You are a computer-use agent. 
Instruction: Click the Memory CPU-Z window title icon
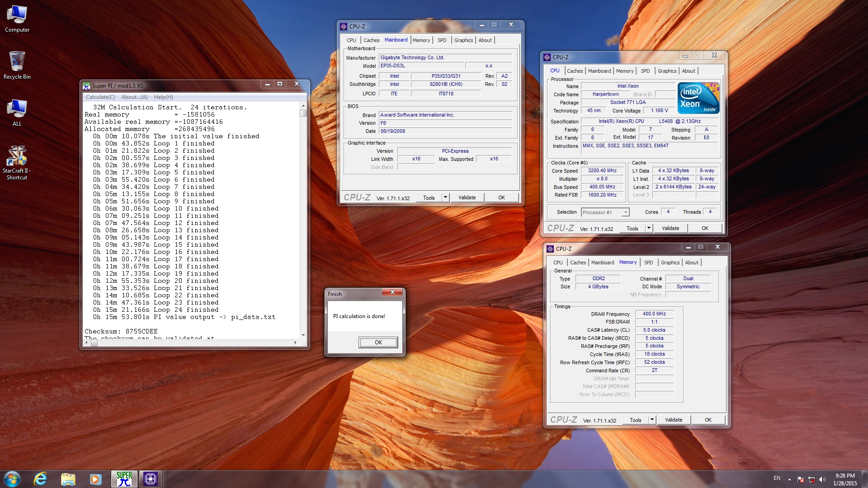coord(550,249)
